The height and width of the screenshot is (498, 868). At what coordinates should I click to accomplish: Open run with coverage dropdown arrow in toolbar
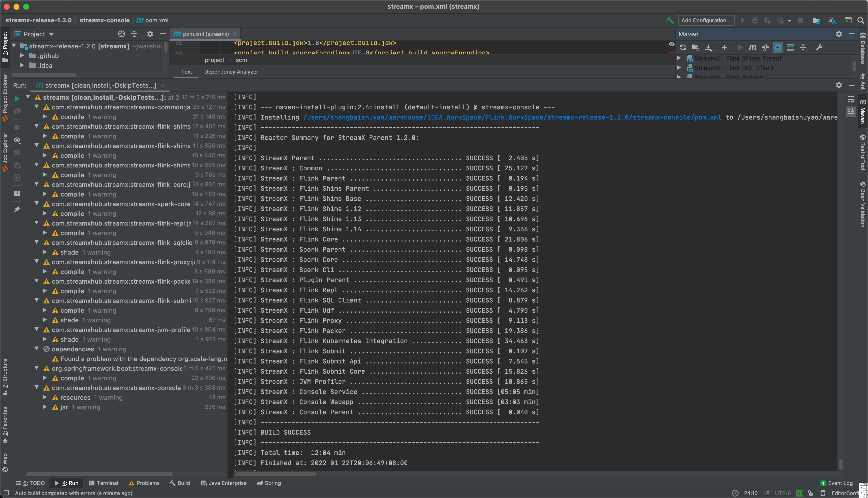[x=790, y=21]
